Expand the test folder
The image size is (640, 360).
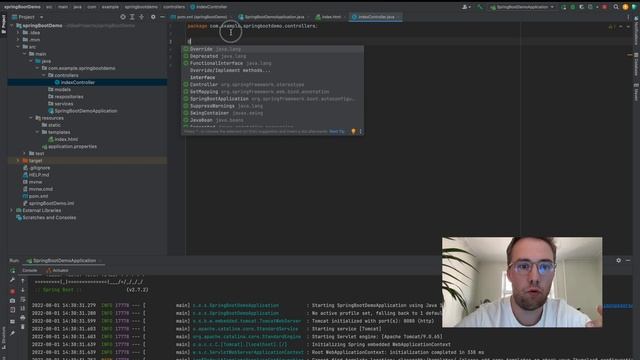[x=24, y=153]
